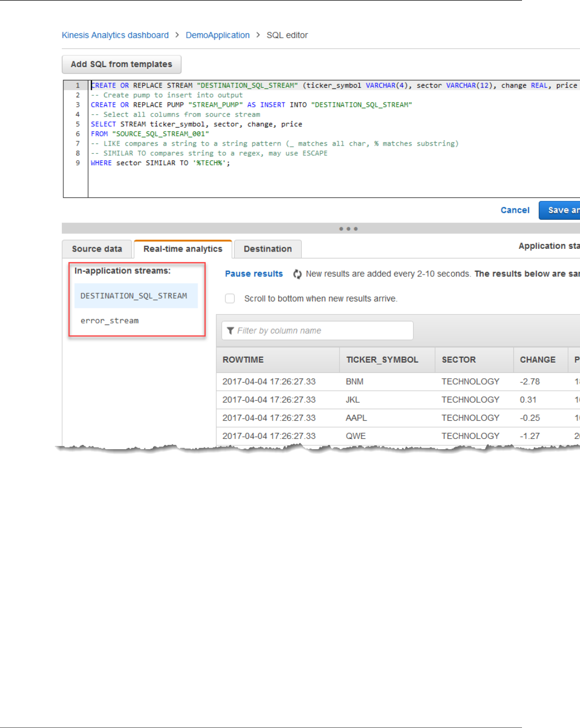This screenshot has height=728, width=580.
Task: Enable Scroll to bottom when new results arrive
Action: pos(230,298)
